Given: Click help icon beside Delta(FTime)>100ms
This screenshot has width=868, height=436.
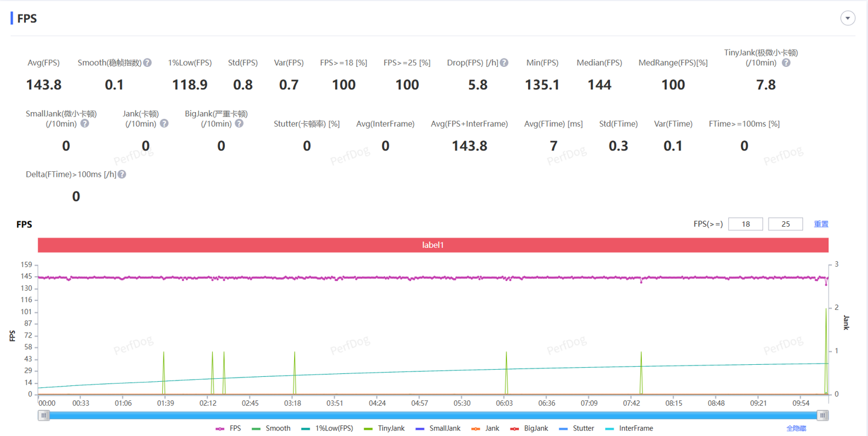Looking at the screenshot, I should point(122,174).
